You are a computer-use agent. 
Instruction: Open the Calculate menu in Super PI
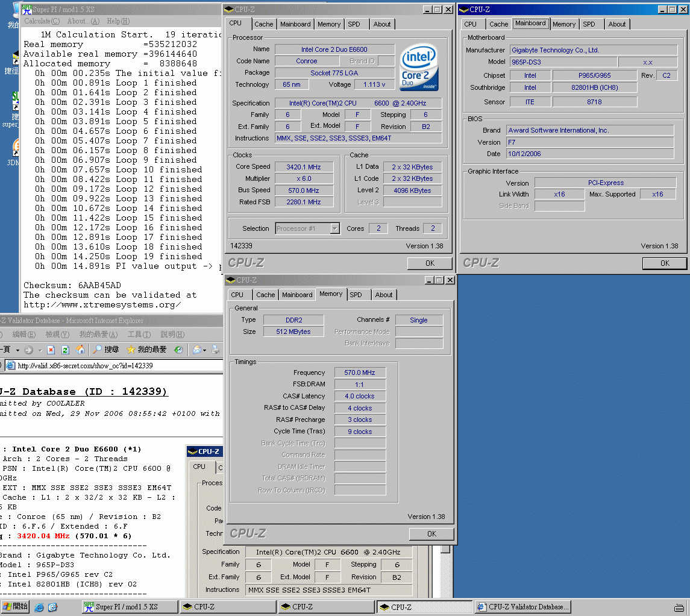point(42,21)
